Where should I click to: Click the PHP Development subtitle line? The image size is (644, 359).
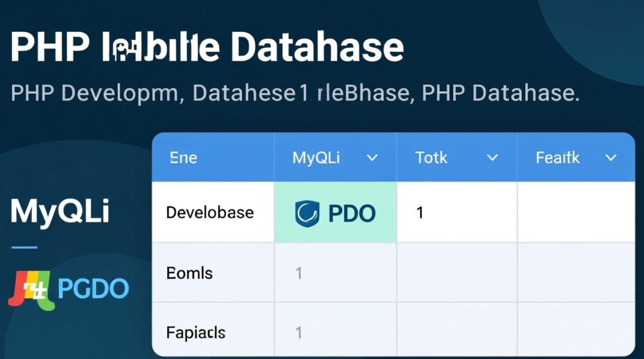coord(295,93)
